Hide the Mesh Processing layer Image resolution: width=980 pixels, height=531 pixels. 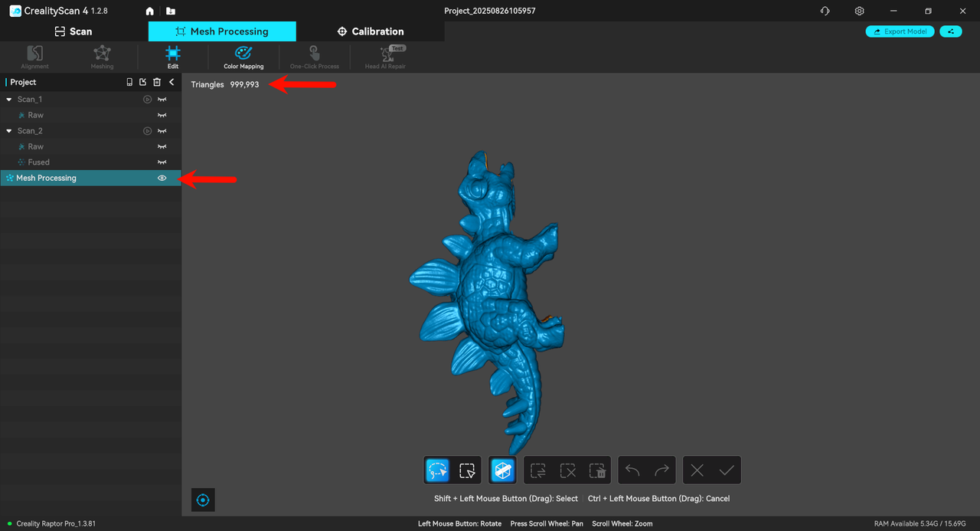(x=162, y=178)
